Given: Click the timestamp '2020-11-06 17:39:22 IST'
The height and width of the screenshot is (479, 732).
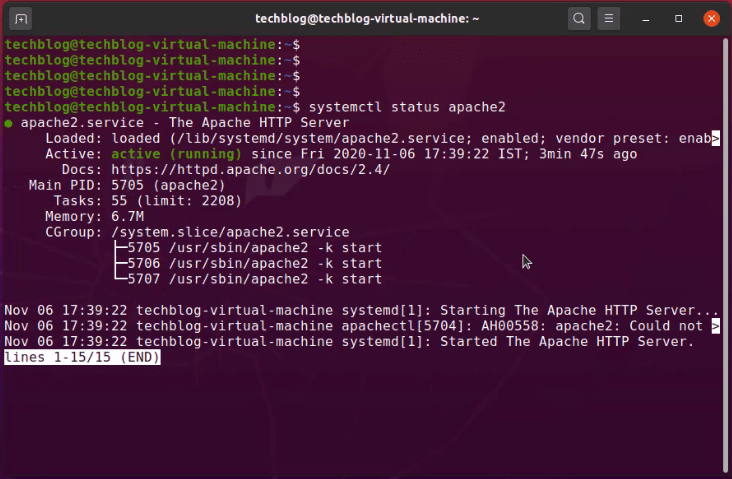Looking at the screenshot, I should (x=430, y=154).
